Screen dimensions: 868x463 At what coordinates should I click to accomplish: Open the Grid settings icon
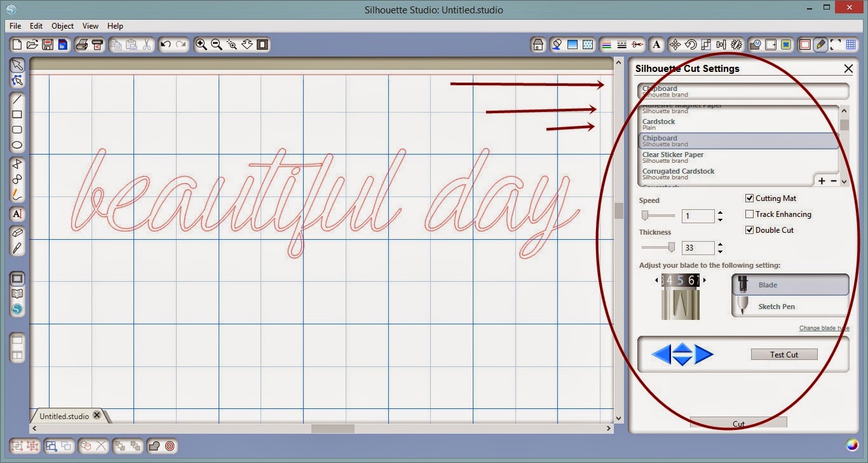(851, 45)
